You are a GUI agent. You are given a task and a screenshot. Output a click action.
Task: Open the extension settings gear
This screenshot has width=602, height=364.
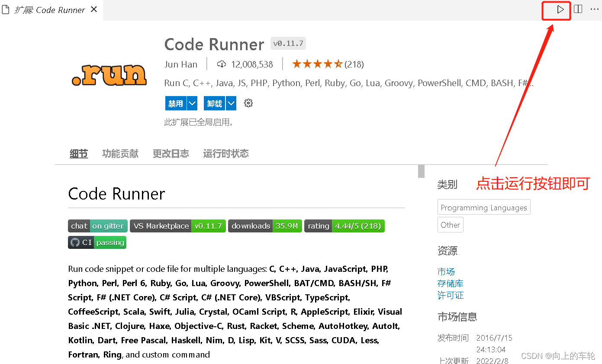click(248, 103)
